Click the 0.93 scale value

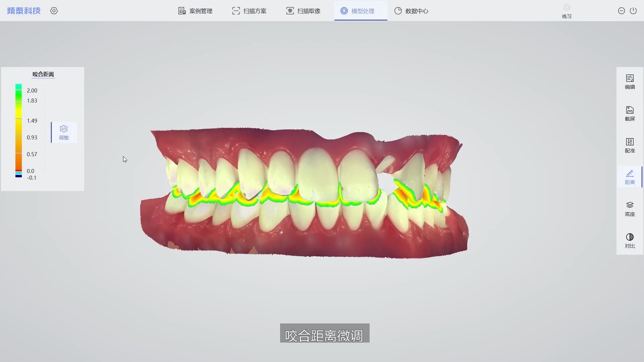tap(32, 137)
